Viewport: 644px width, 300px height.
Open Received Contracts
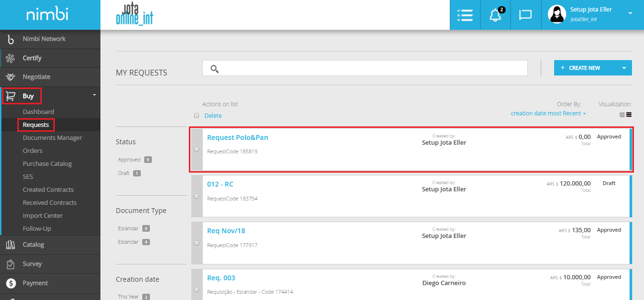point(50,202)
